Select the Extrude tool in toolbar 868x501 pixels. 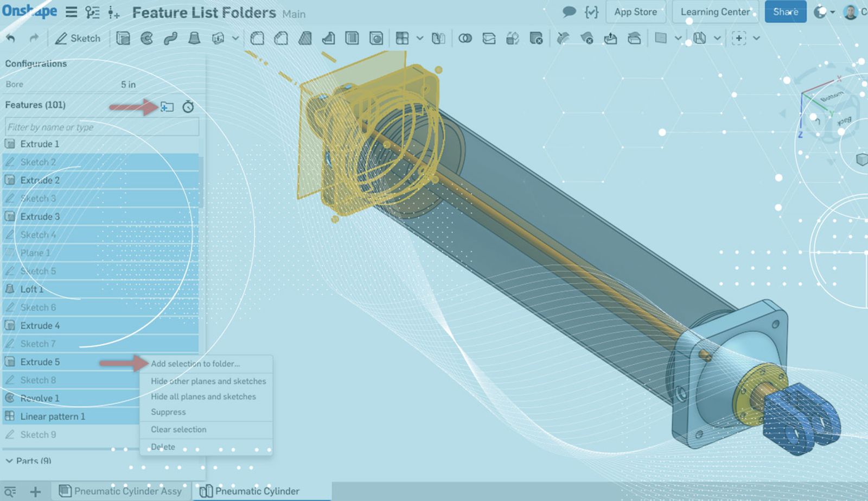123,38
